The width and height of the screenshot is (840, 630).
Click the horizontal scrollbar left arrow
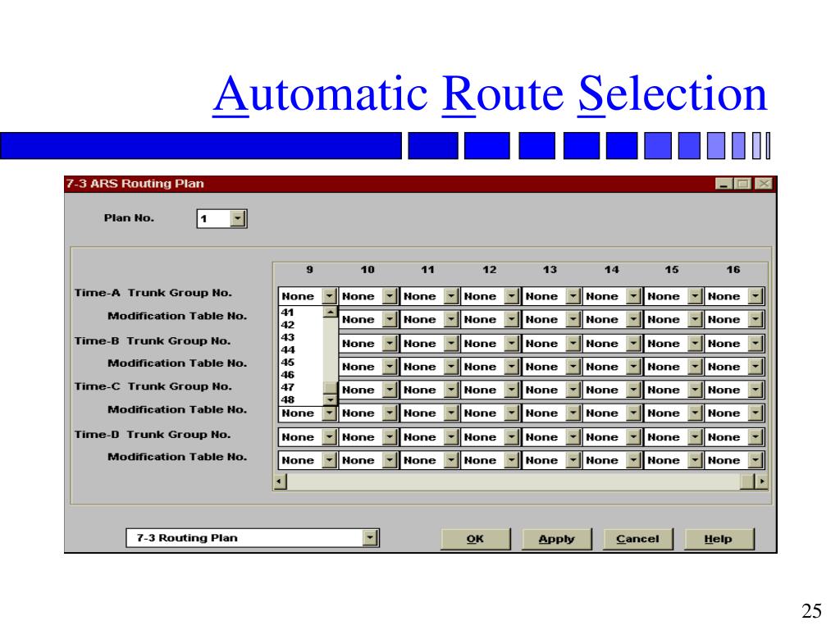(280, 482)
